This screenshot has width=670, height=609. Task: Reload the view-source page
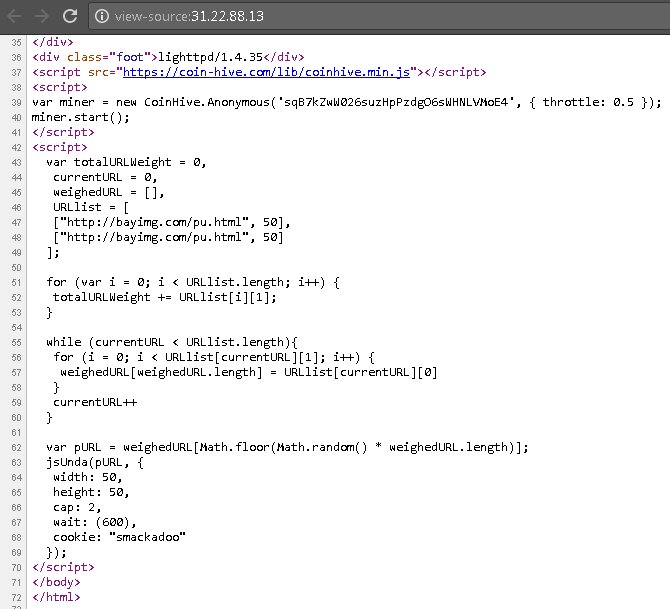70,16
